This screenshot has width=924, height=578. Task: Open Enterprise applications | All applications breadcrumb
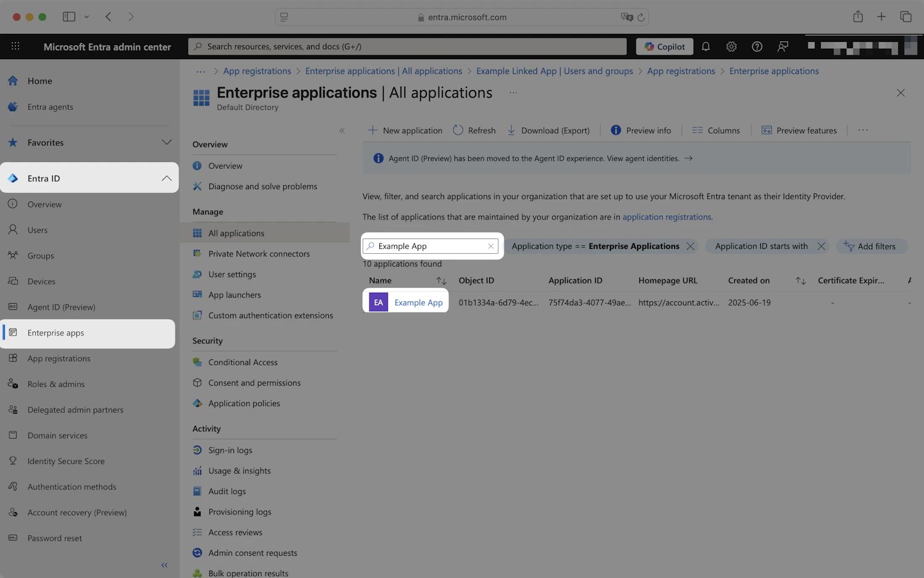(x=384, y=71)
